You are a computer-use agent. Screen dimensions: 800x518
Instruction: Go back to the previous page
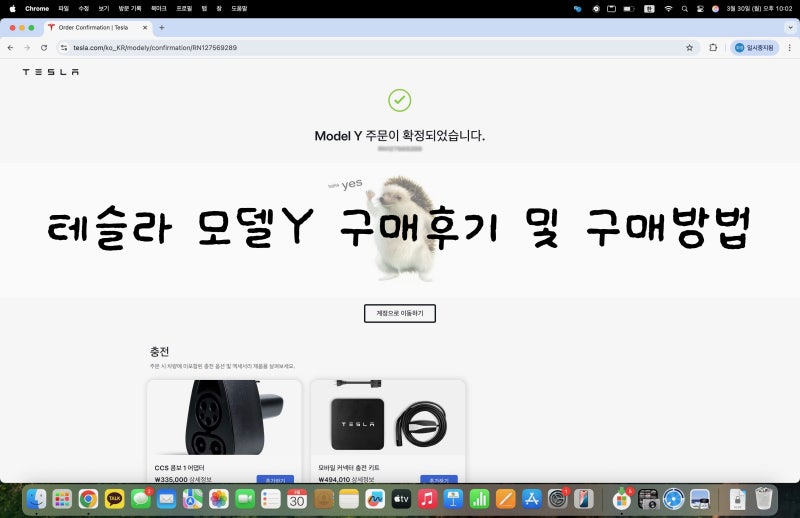tap(10, 47)
